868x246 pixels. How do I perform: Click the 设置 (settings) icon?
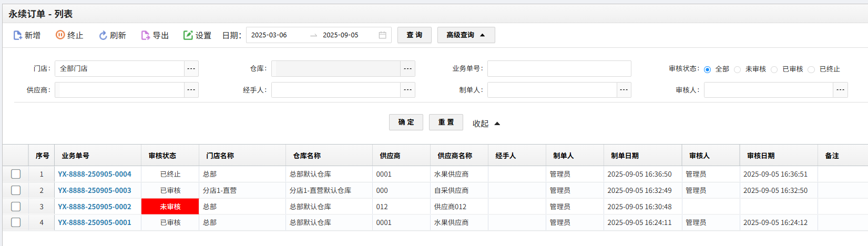tap(188, 35)
